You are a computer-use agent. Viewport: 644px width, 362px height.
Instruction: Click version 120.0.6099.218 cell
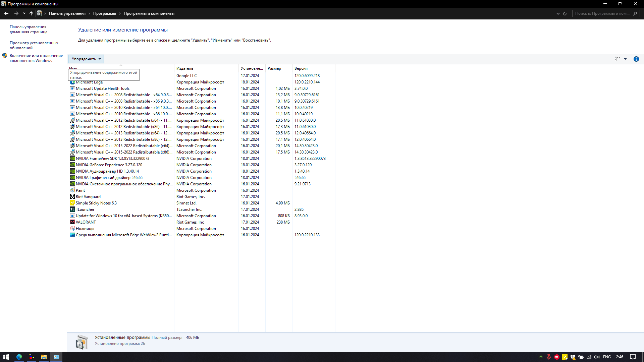[x=307, y=76]
